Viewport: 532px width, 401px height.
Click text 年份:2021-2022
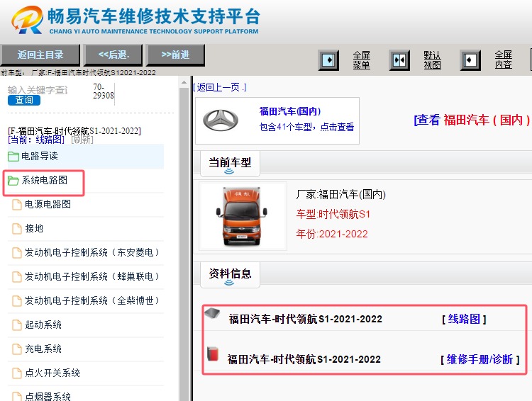332,234
